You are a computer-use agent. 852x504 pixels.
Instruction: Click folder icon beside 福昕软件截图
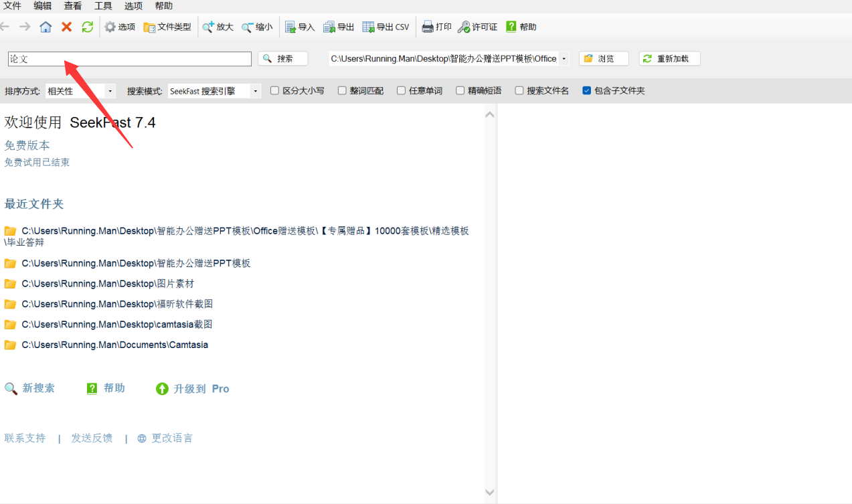10,304
